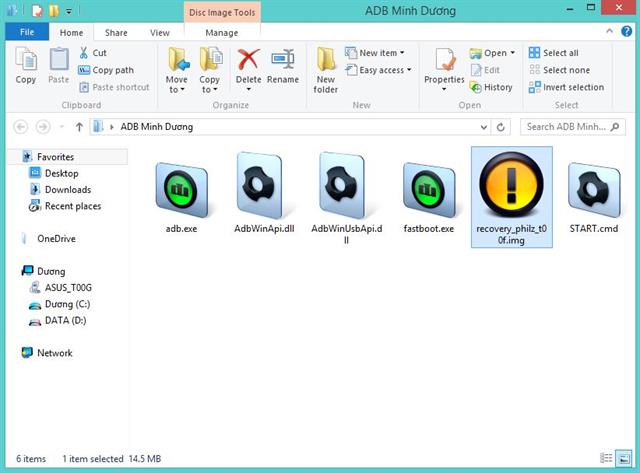Open Recent places in navigation pane
The height and width of the screenshot is (473, 640).
point(73,206)
